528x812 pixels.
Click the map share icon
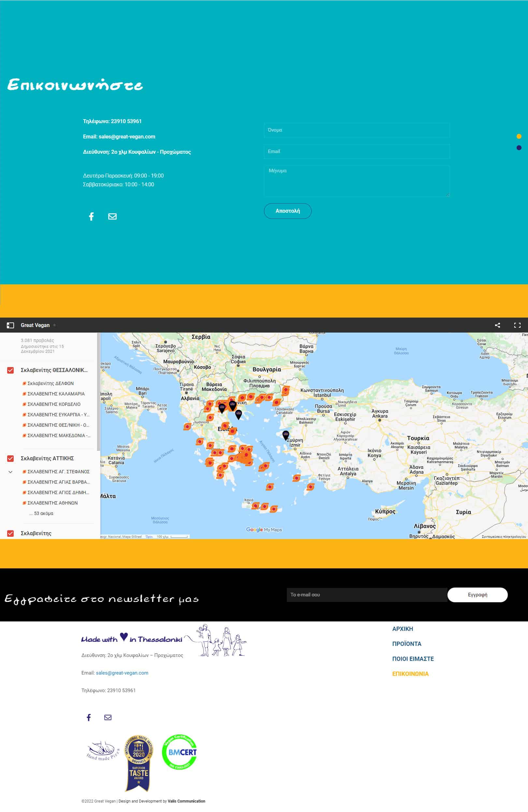pos(497,325)
